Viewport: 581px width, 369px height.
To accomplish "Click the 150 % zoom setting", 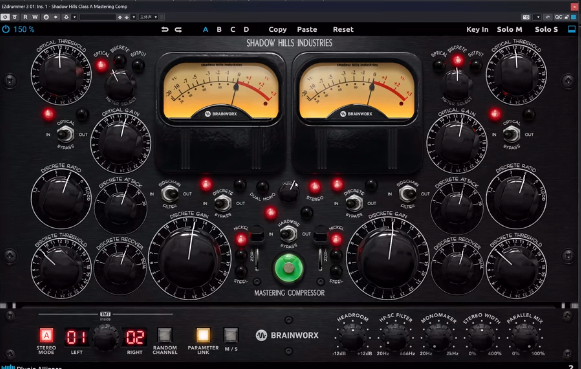I will tap(24, 29).
